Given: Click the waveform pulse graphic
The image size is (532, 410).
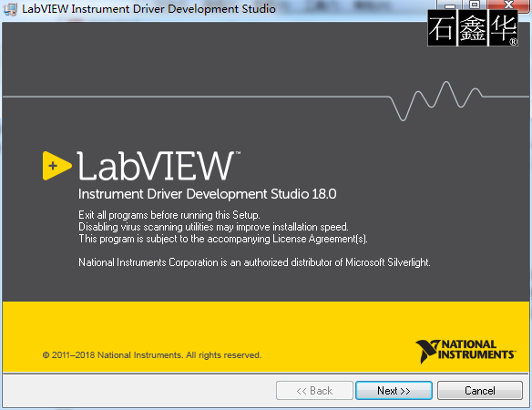Looking at the screenshot, I should click(436, 101).
